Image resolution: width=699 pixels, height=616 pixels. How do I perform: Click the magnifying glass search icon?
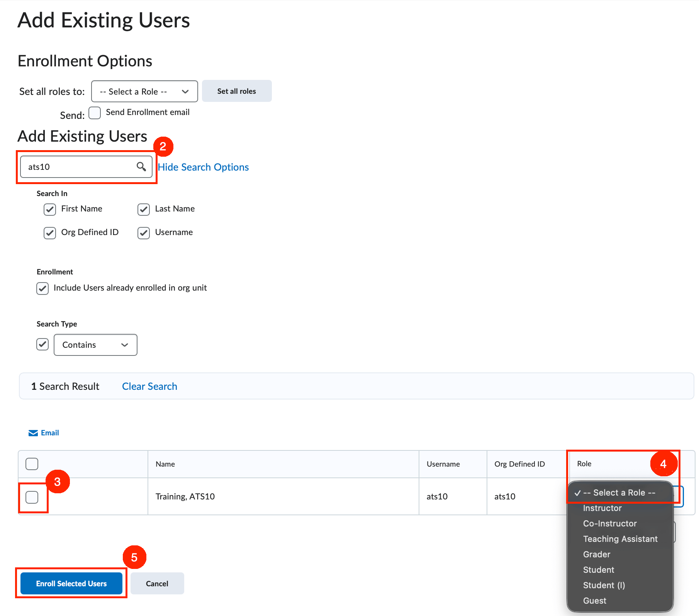[x=141, y=167]
